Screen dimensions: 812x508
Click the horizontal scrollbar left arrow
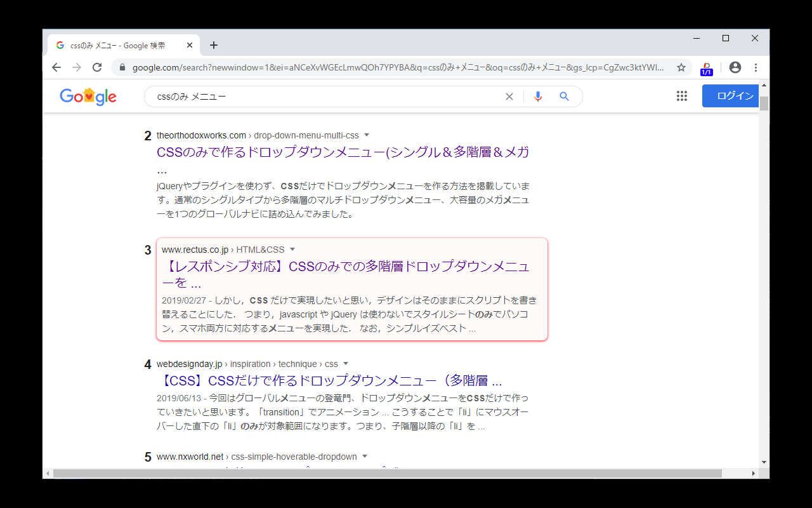pyautogui.click(x=48, y=473)
